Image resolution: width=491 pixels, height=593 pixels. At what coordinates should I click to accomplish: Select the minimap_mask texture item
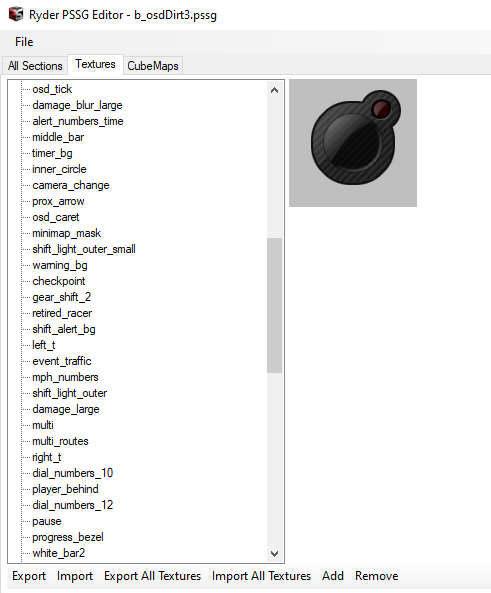[67, 233]
